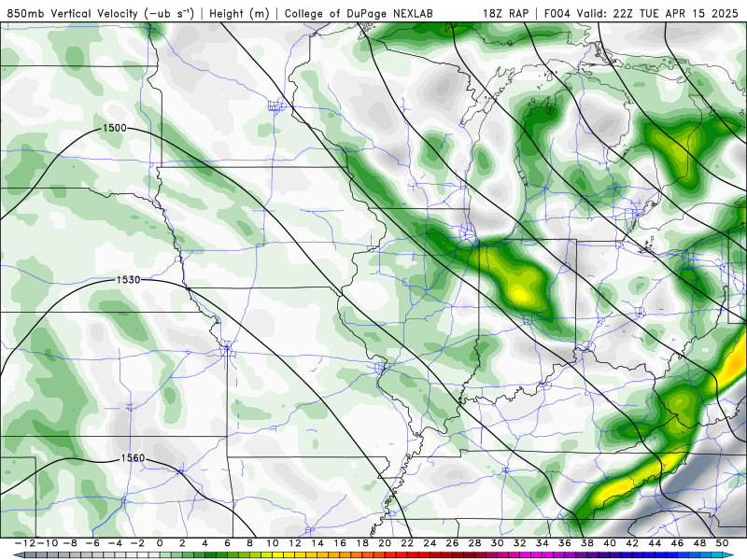Click the 1560 height contour label
The width and height of the screenshot is (747, 560).
tap(133, 457)
